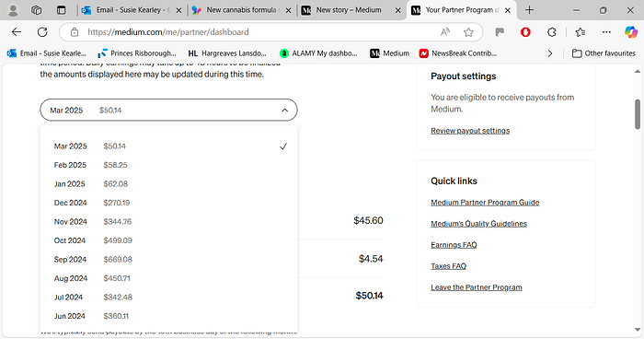Open the Other favourites folder
Viewport: 644px width, 339px height.
click(604, 53)
